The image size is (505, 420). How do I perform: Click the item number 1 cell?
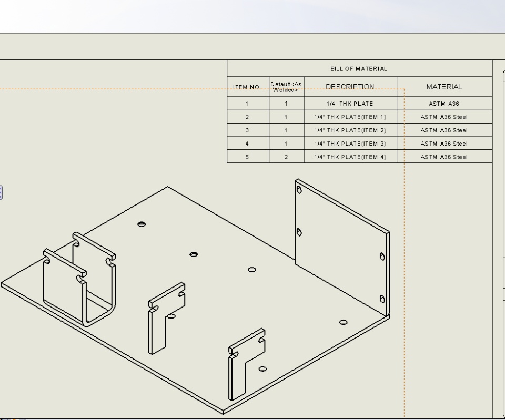248,104
